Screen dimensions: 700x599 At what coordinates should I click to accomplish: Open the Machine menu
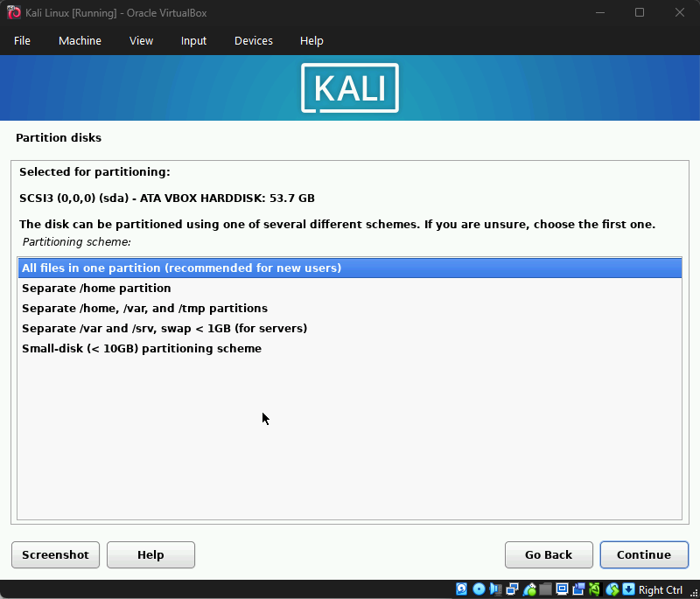tap(80, 41)
